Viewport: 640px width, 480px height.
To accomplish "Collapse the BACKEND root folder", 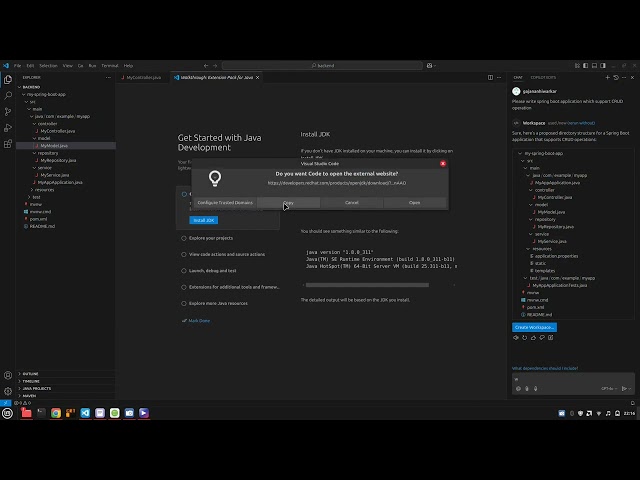I will click(31, 87).
